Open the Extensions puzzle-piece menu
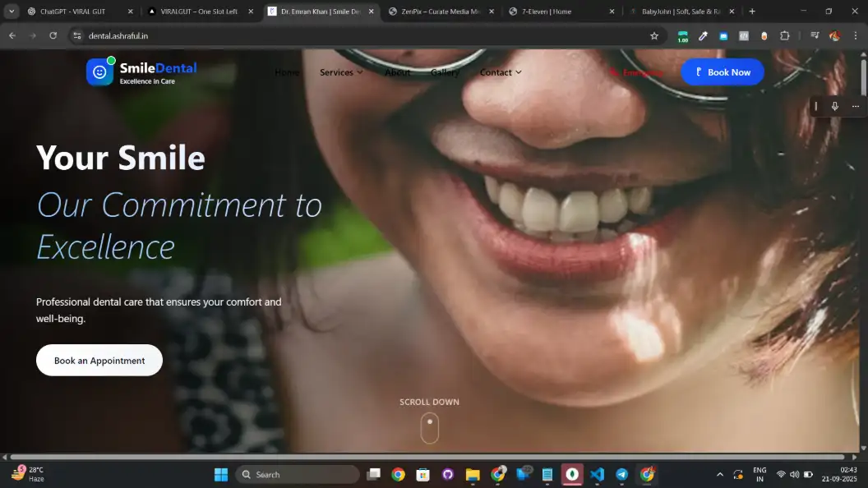 point(784,36)
